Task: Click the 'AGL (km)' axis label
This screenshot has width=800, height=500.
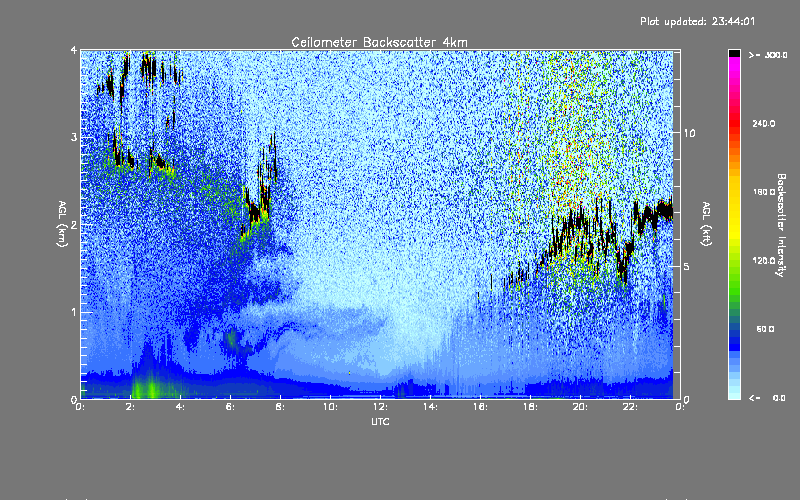Action: click(x=62, y=224)
